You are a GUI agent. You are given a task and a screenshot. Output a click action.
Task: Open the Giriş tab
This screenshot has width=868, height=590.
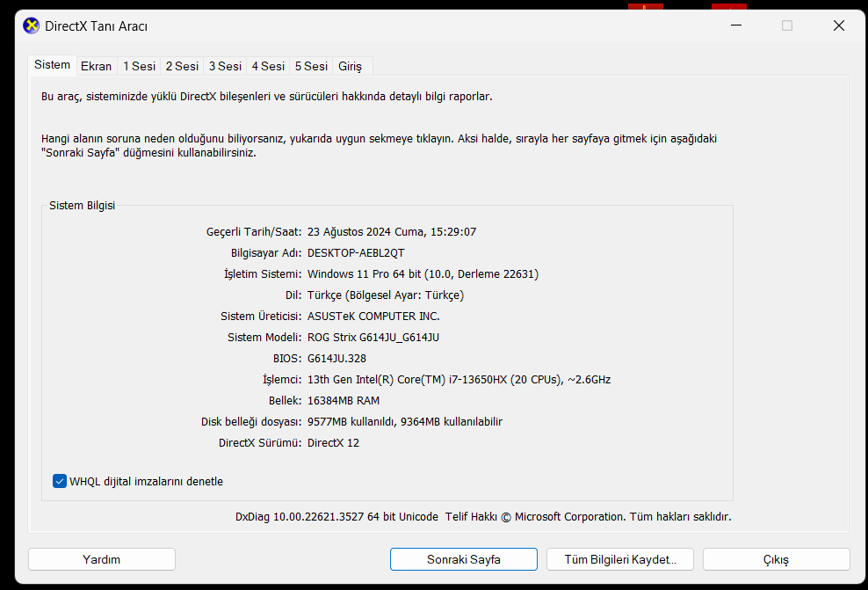[x=350, y=67]
